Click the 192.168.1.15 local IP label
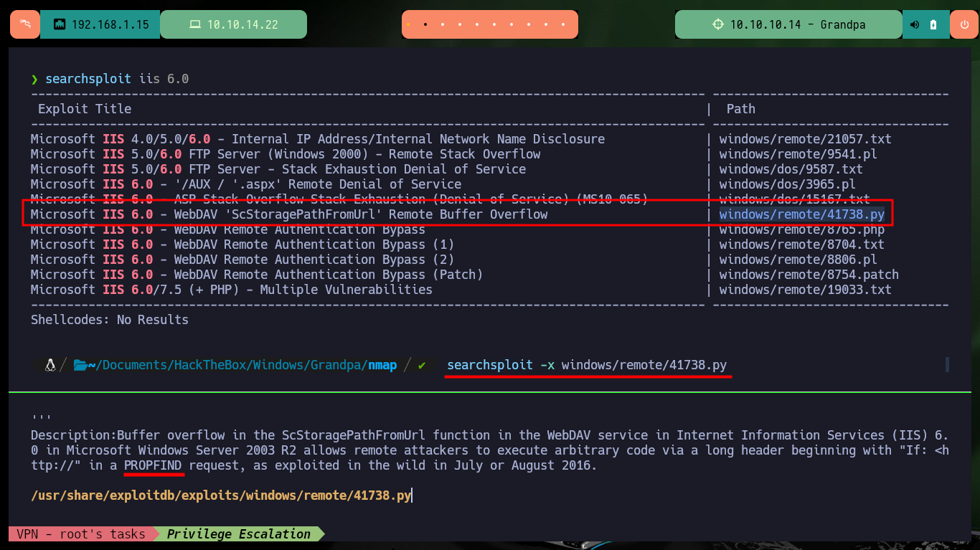Screen dimensions: 980x550 click(110, 25)
